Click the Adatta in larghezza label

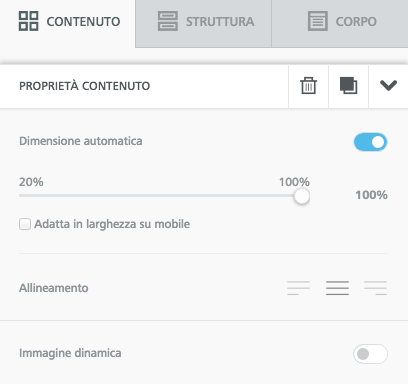[112, 224]
